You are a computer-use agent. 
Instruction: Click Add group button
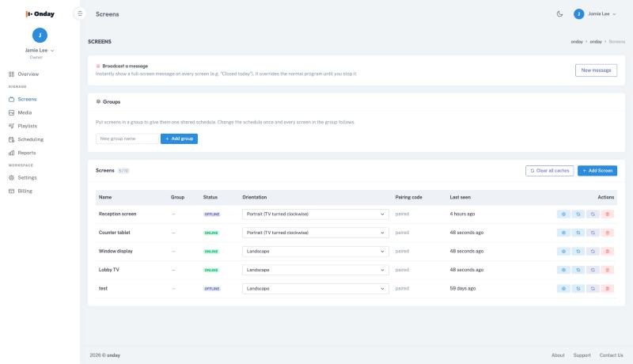tap(180, 138)
